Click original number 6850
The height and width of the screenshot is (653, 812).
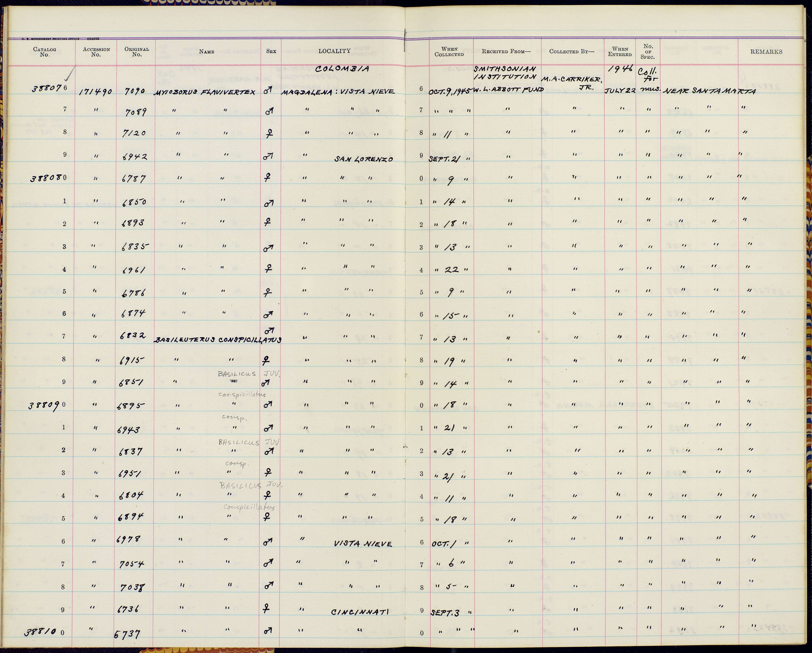[134, 203]
